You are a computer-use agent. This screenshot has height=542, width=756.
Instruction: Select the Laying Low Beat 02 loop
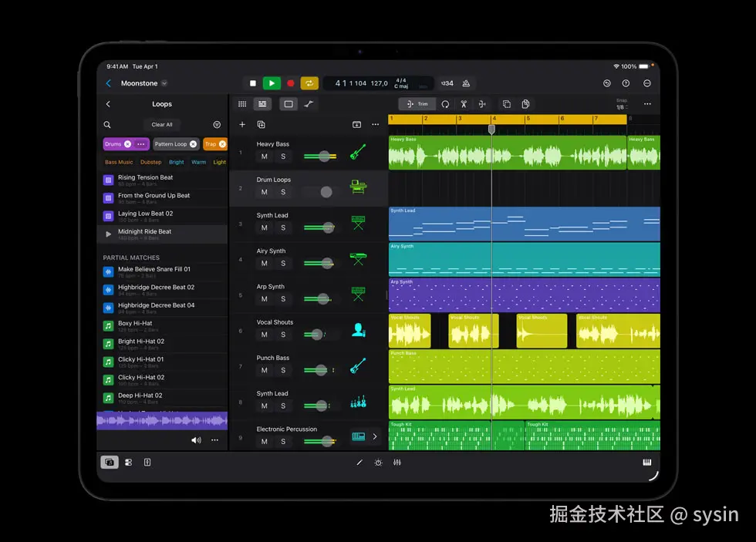point(163,217)
